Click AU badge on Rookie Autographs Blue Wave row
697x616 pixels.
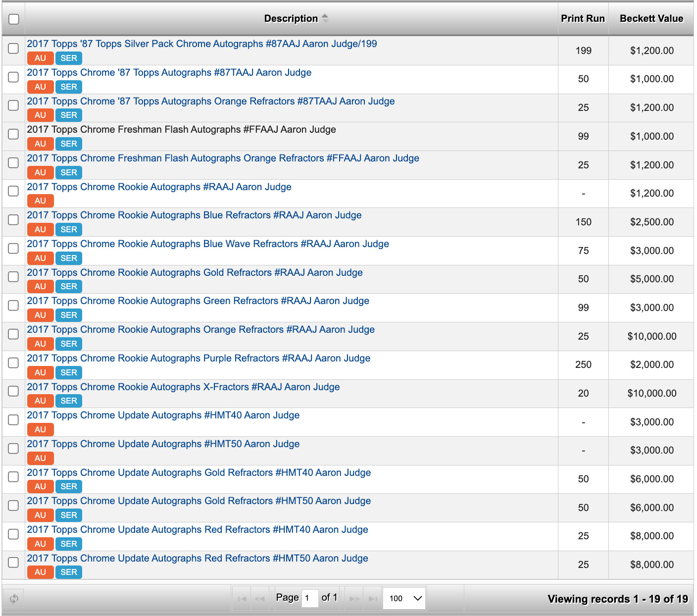40,258
